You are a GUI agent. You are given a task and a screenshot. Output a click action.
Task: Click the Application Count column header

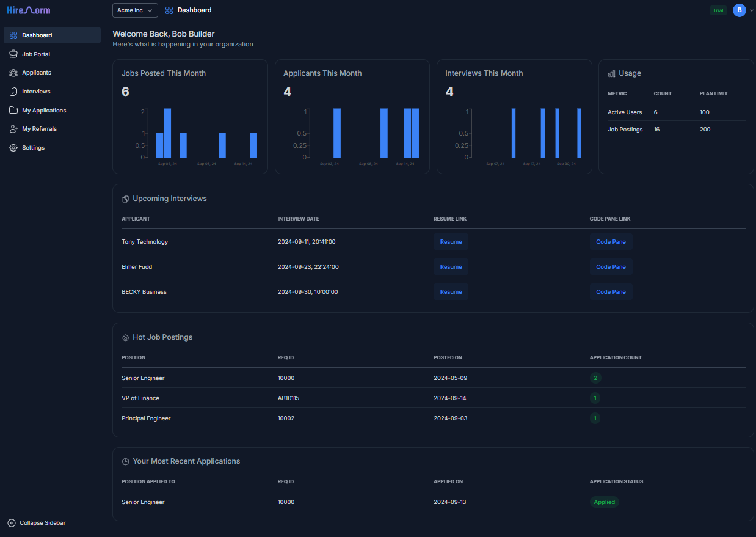pyautogui.click(x=616, y=357)
